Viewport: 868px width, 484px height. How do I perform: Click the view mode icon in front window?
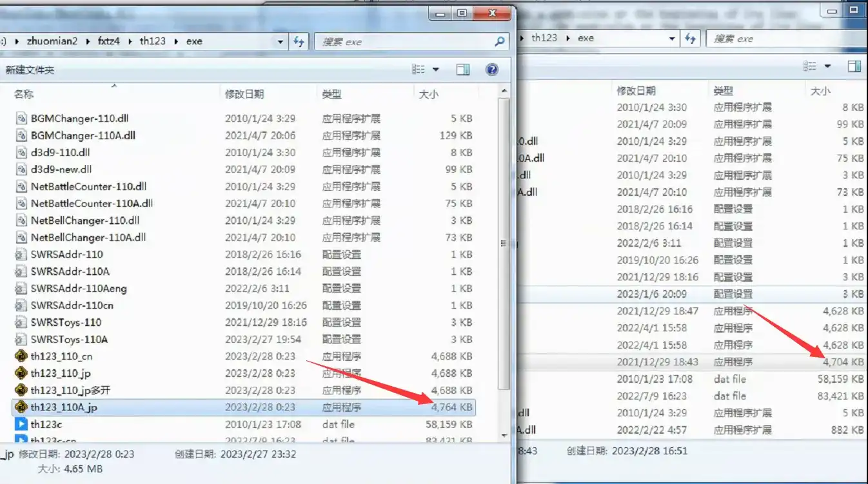tap(419, 69)
